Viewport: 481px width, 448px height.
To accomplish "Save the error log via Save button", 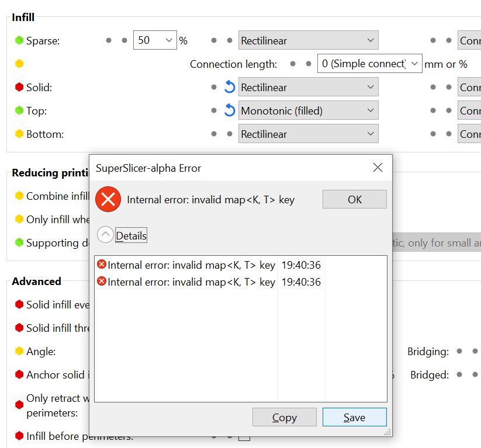I will 355,417.
